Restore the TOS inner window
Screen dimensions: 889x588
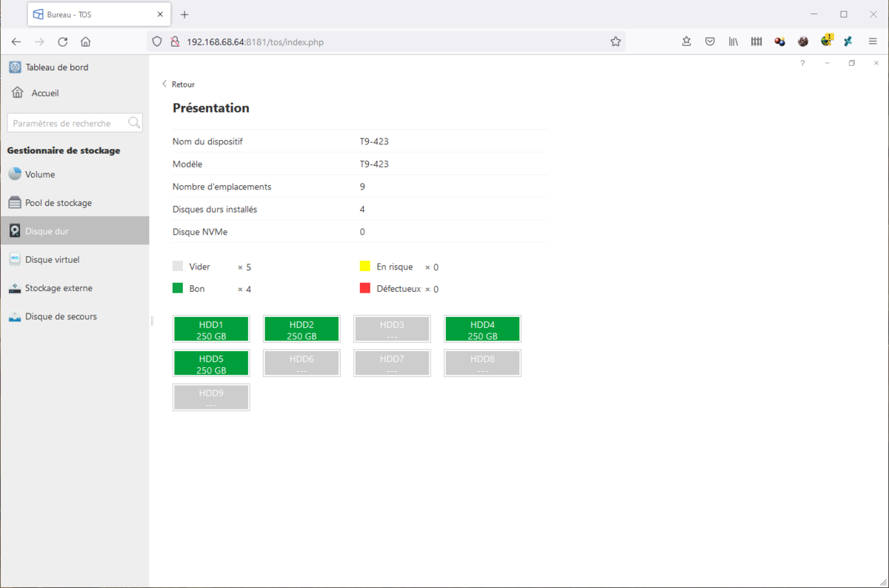click(852, 64)
